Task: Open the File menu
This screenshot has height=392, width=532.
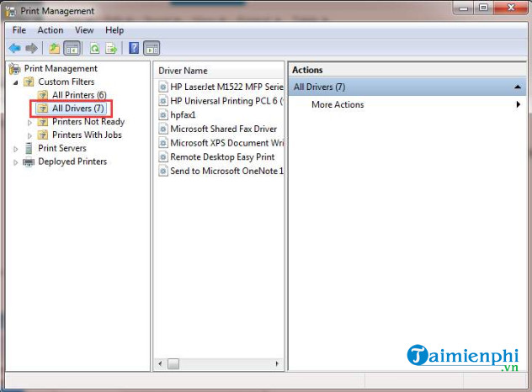Action: tap(19, 30)
